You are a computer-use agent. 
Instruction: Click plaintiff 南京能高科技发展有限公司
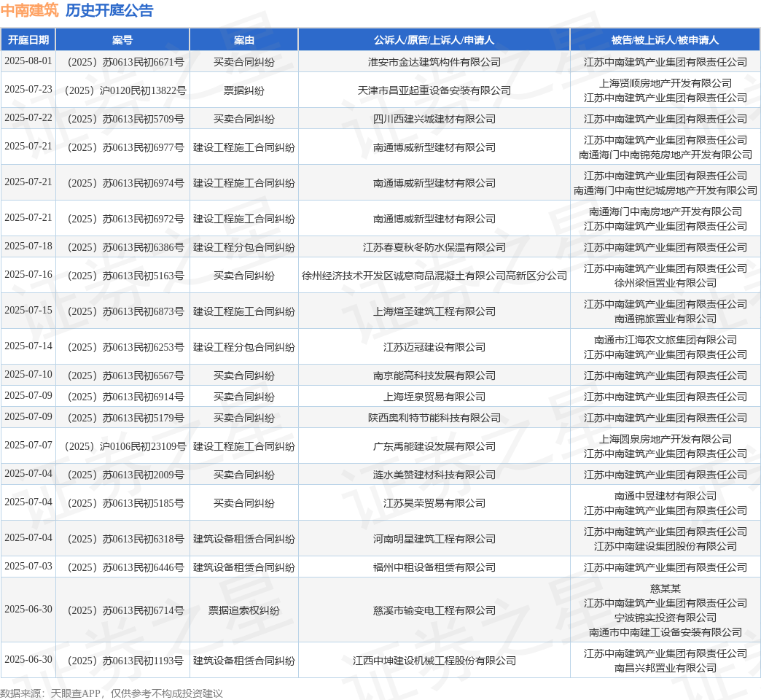coord(434,376)
